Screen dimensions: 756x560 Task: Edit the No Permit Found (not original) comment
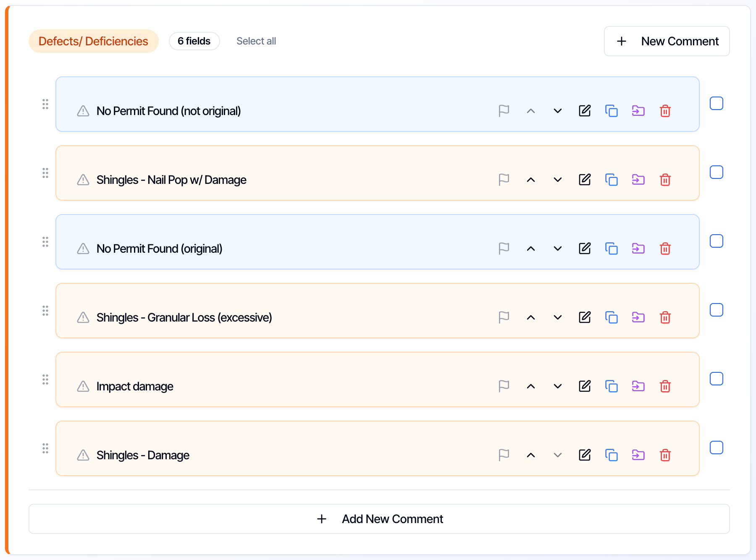point(585,111)
